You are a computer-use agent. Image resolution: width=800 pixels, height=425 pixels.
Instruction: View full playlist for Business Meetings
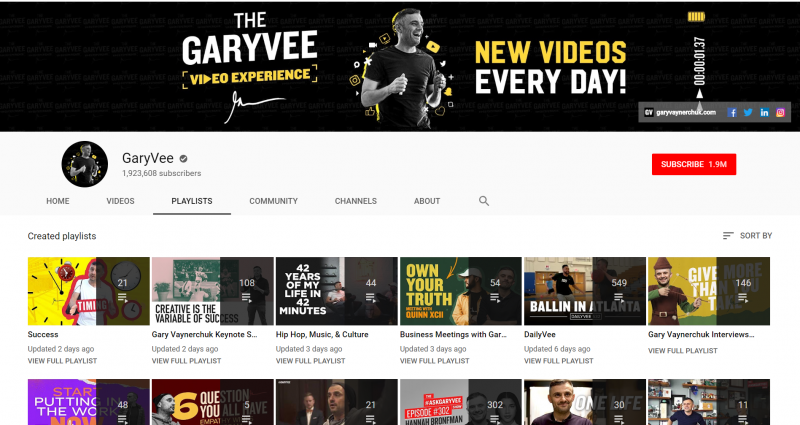(x=434, y=361)
